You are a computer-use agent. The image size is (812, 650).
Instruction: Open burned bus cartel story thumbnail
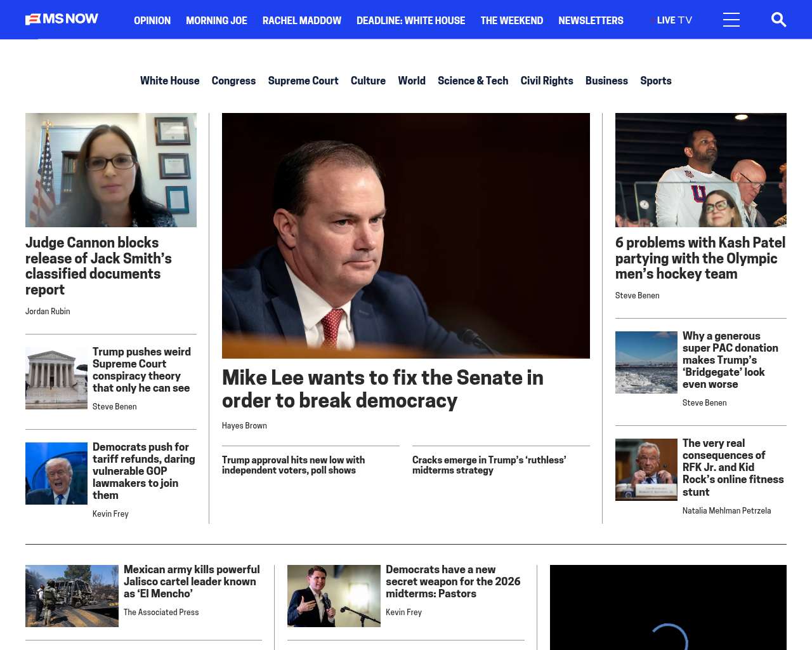(72, 596)
